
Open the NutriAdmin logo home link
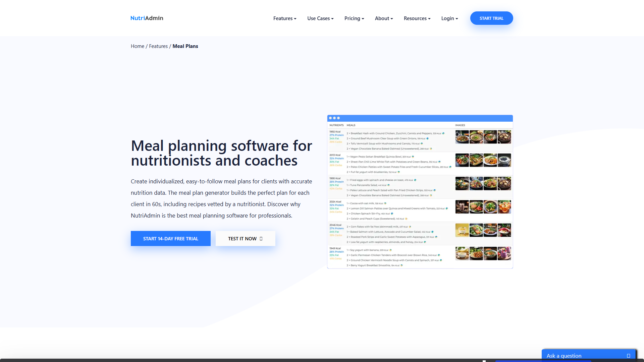[147, 18]
